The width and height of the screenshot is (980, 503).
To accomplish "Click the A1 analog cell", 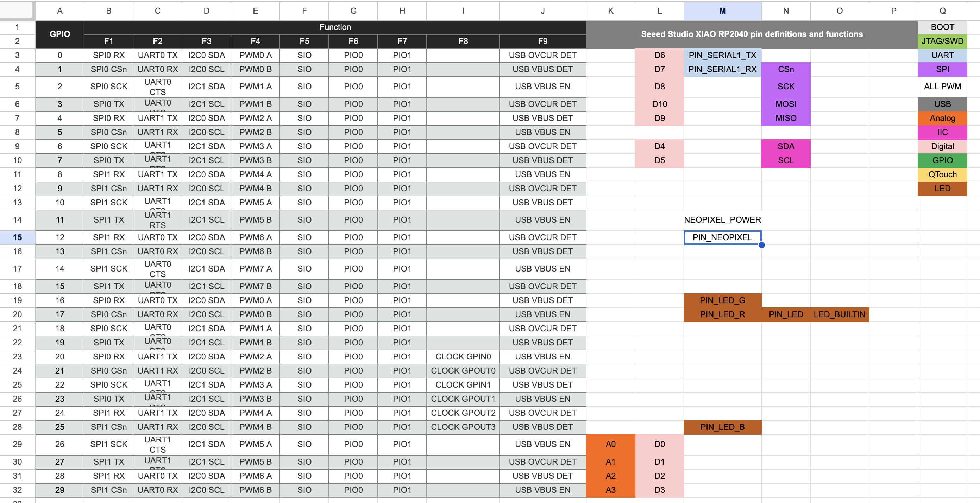I will pyautogui.click(x=610, y=462).
